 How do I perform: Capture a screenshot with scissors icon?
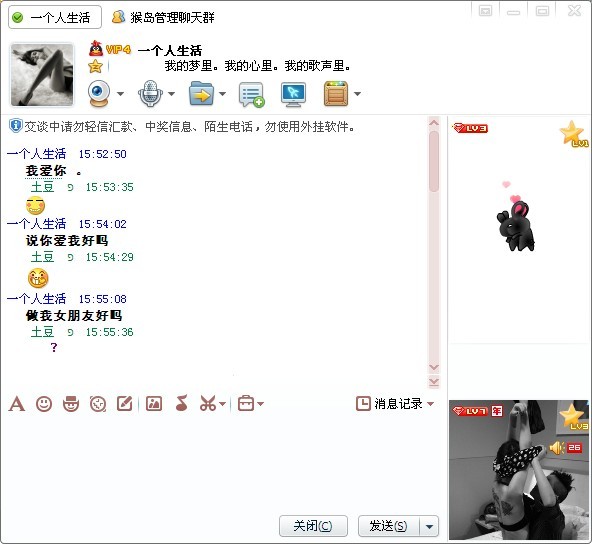coord(208,404)
